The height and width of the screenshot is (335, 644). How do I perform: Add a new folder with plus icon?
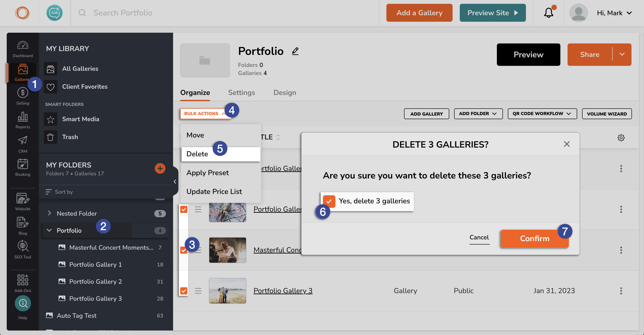160,168
